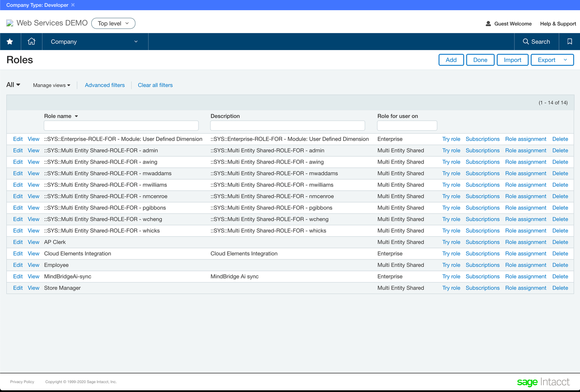Click 'MindBridge Ai sync' description text
The width and height of the screenshot is (580, 392).
234,277
